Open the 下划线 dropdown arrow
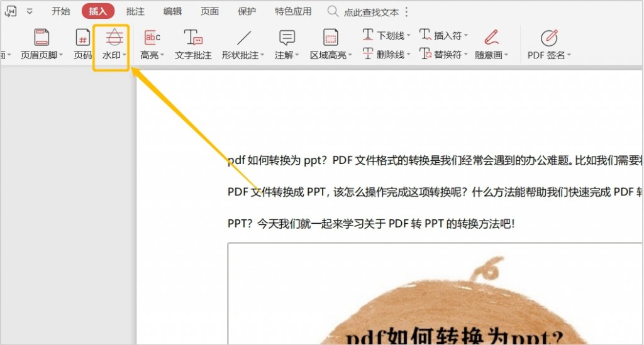Image resolution: width=644 pixels, height=345 pixels. [409, 35]
